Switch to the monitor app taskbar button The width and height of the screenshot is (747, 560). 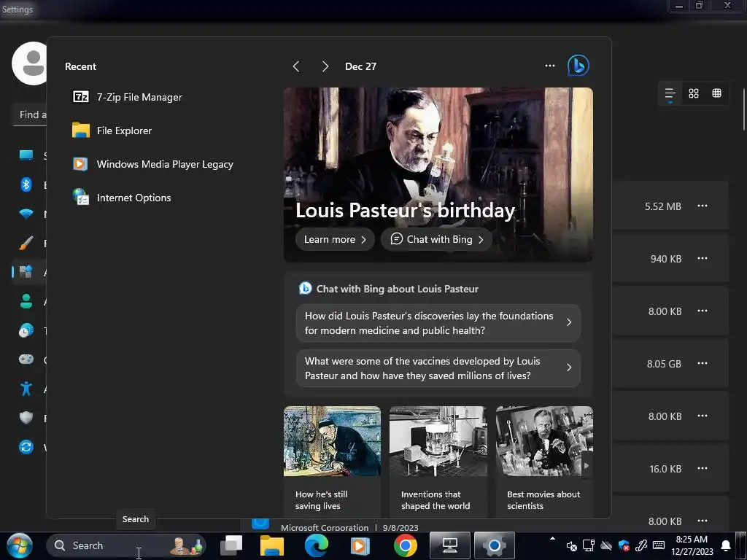[450, 545]
